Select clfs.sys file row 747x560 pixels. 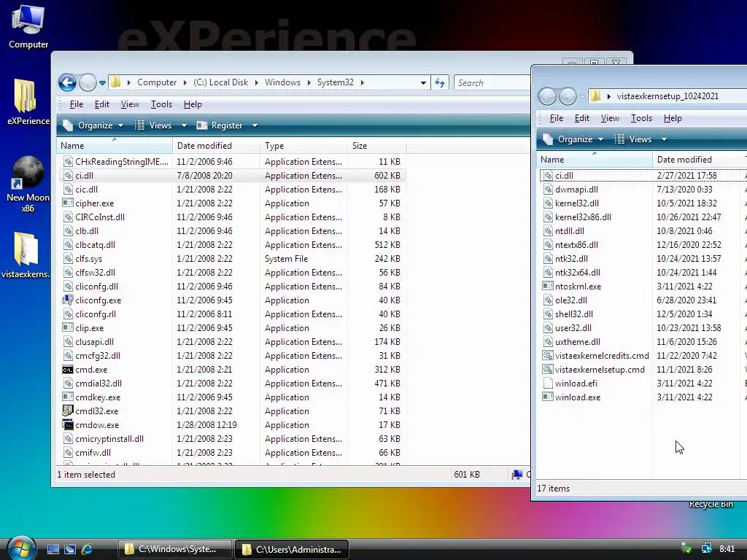231,259
